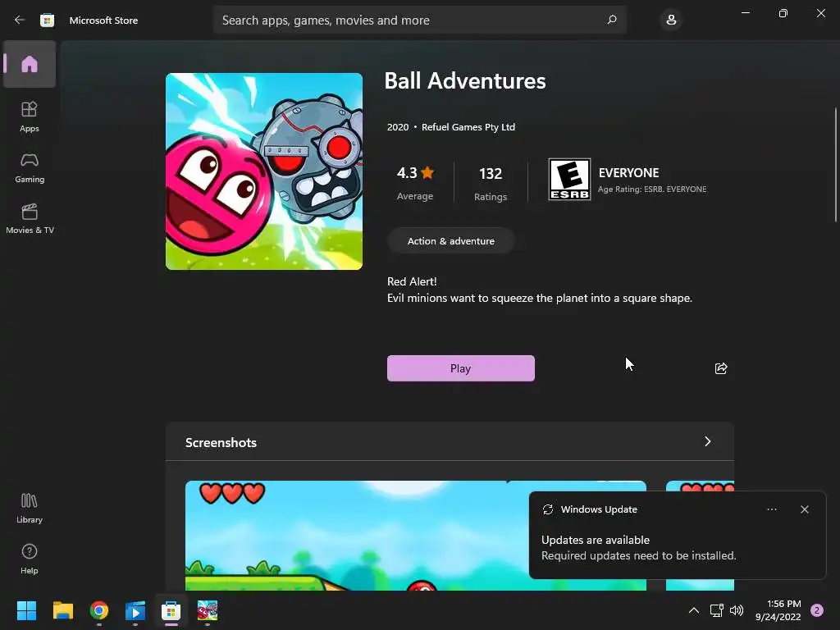Screen dimensions: 840x630
Task: Click the Ball Adventures title
Action: tap(465, 81)
